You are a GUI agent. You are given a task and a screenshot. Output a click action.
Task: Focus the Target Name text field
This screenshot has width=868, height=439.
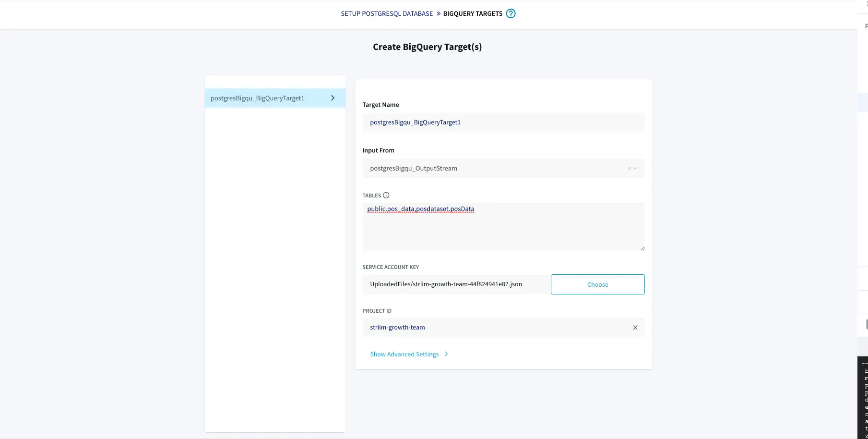click(x=503, y=122)
